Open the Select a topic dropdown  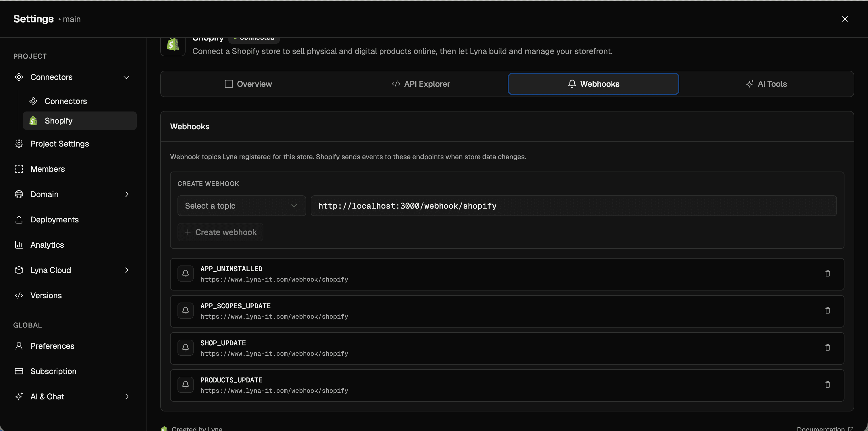(242, 206)
